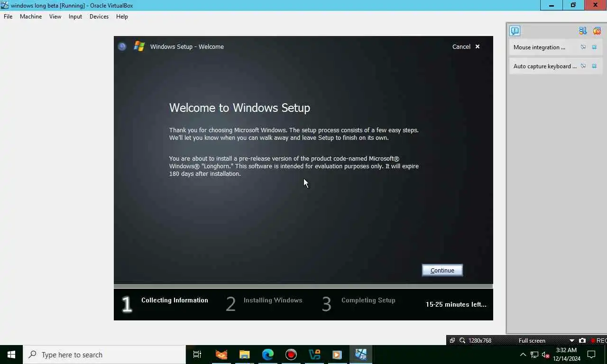The image size is (607, 364).
Task: Click the forbid icon on Auto capture keyboard notification
Action: pyautogui.click(x=583, y=66)
